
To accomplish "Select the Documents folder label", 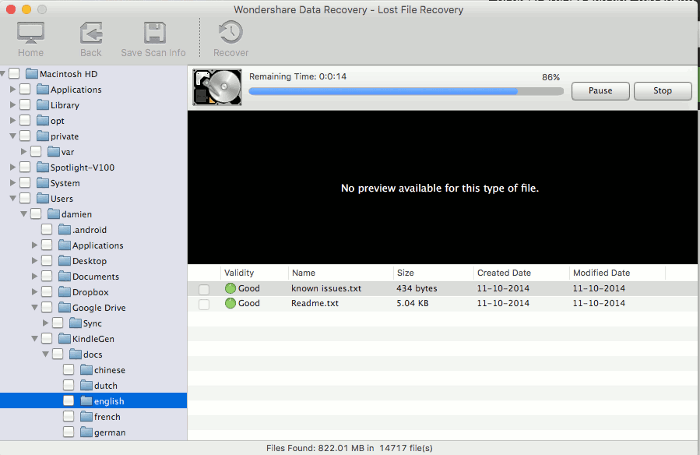I will coord(96,277).
